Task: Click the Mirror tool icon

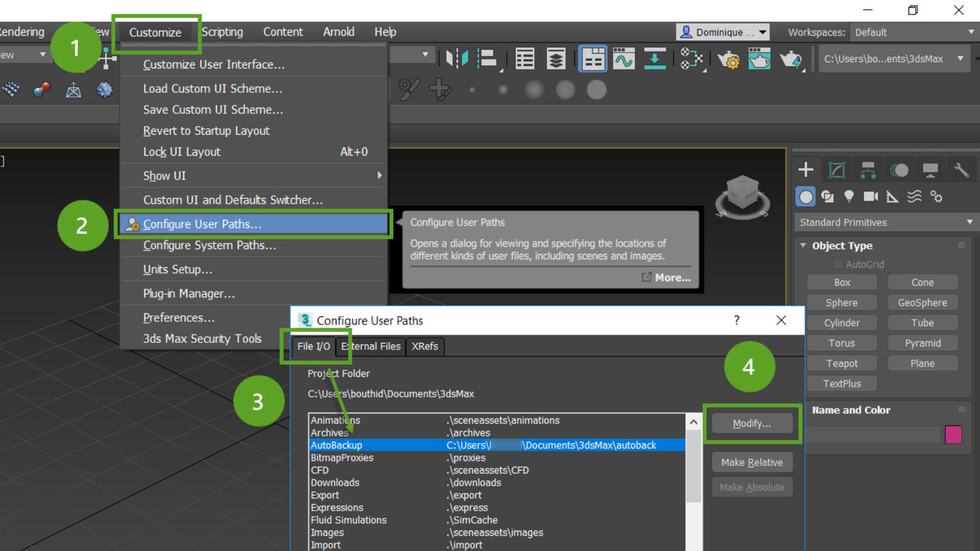Action: pos(457,59)
